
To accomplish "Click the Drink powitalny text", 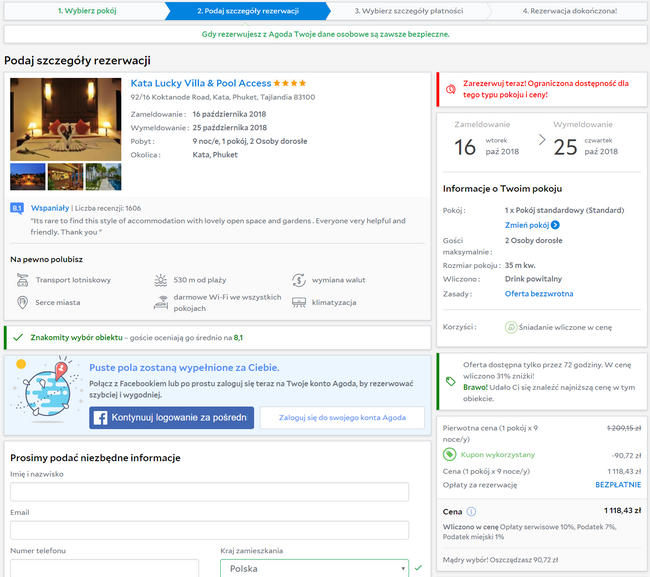I will 533,279.
